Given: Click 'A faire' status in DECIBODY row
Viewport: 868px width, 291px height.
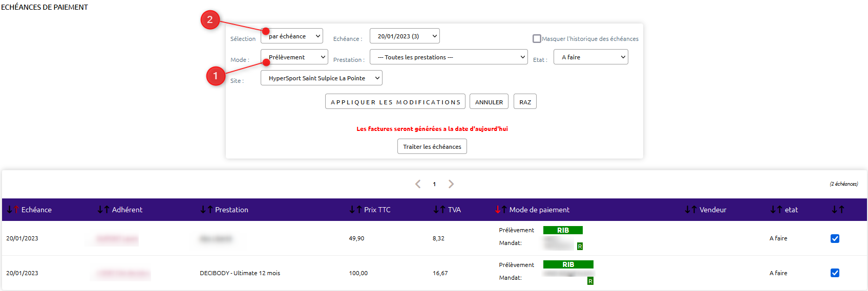Looking at the screenshot, I should coord(778,273).
